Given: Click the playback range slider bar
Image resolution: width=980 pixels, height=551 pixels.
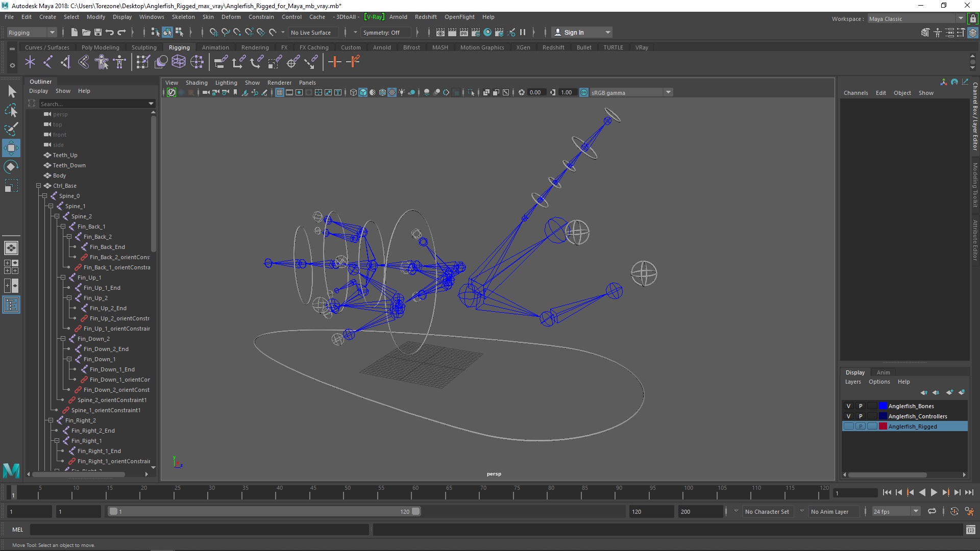Looking at the screenshot, I should (x=264, y=511).
